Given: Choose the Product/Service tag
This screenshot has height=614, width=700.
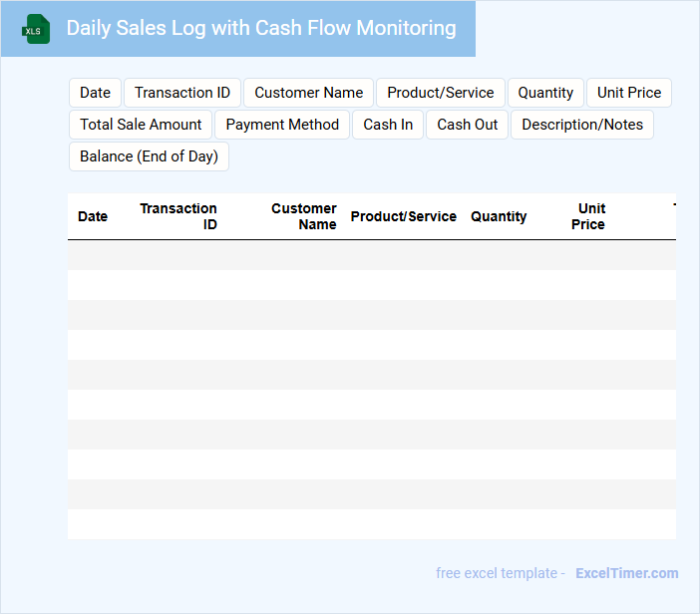Looking at the screenshot, I should [440, 93].
